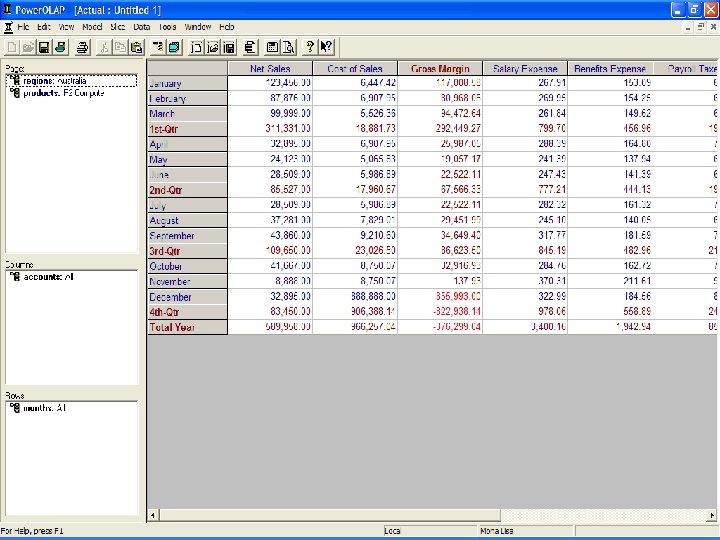Select November Net Sales cell 8,888.00
Viewport: 720px width, 540px height.
click(x=270, y=281)
